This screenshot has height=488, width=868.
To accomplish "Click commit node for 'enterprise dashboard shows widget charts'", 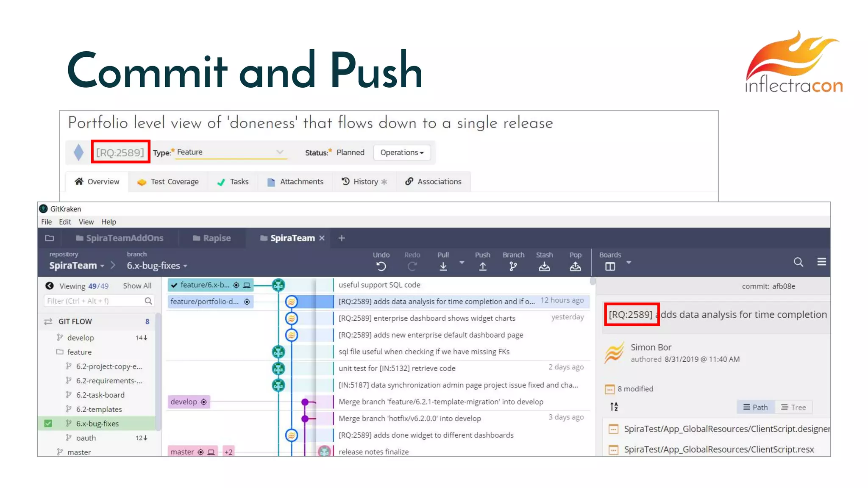I will click(x=291, y=318).
